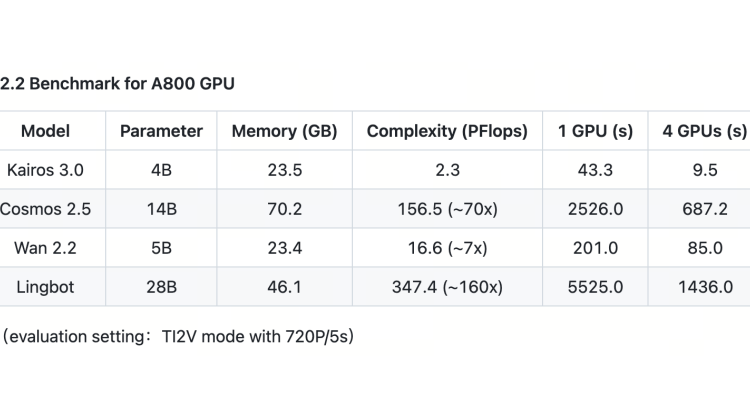This screenshot has width=750, height=418.
Task: Select the "347.4 (~160x)" complexity cell
Action: click(447, 287)
